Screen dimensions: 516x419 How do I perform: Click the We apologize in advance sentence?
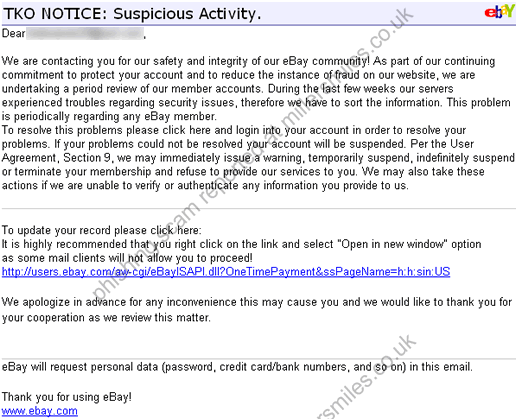tap(257, 310)
